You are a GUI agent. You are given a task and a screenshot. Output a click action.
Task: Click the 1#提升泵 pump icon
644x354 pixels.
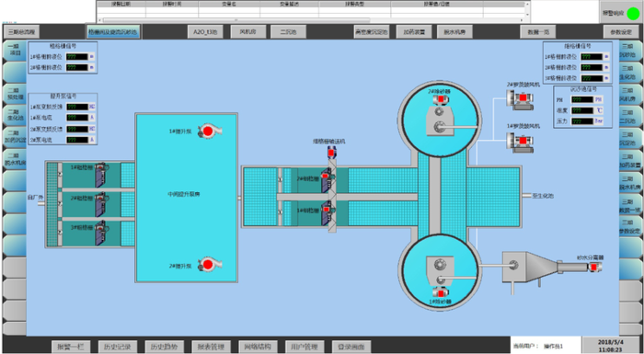coord(209,131)
